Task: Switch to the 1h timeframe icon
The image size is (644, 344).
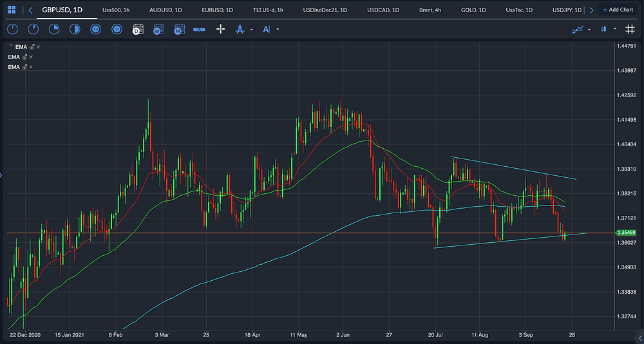Action: pyautogui.click(x=96, y=29)
